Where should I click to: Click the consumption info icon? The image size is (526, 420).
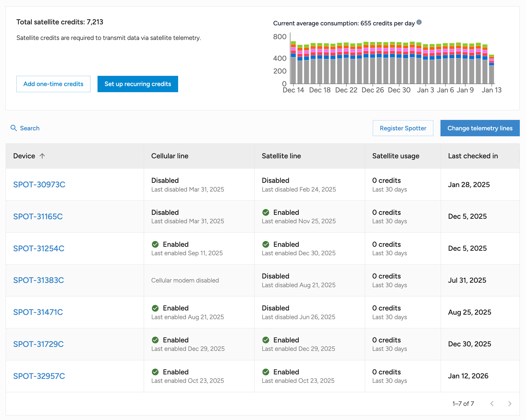(419, 22)
